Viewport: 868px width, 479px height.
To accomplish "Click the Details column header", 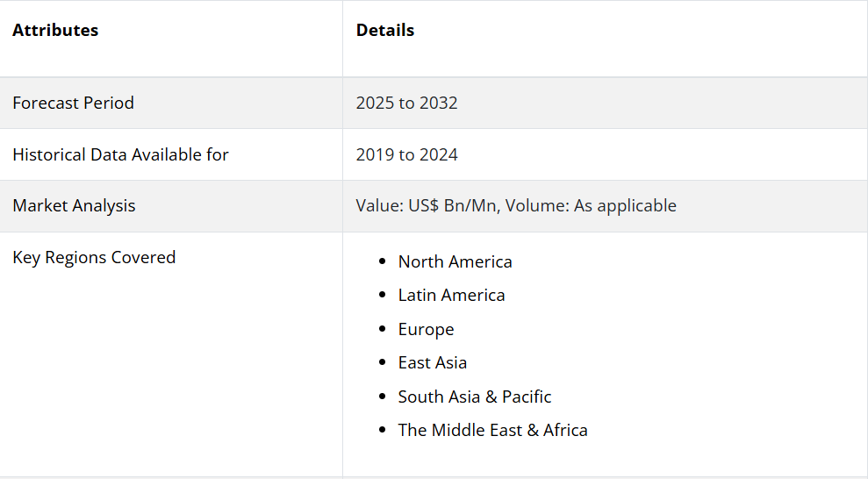I will click(384, 31).
